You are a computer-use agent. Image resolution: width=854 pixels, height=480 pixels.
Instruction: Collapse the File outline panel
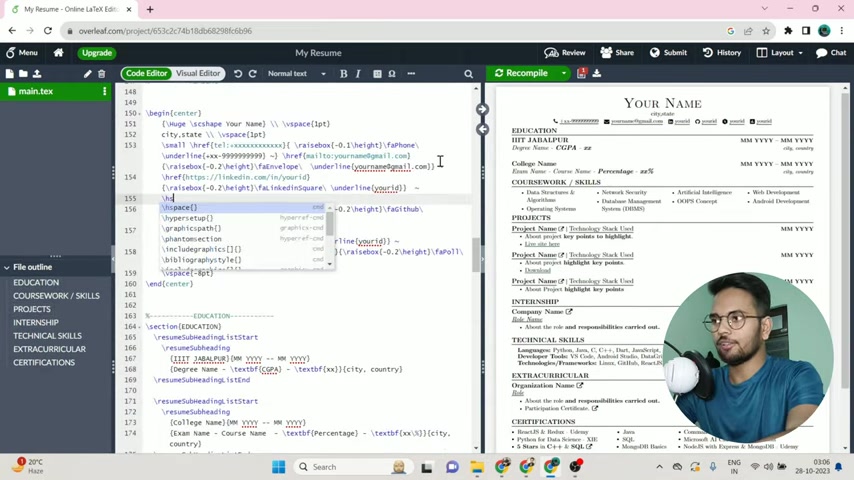[x=7, y=267]
